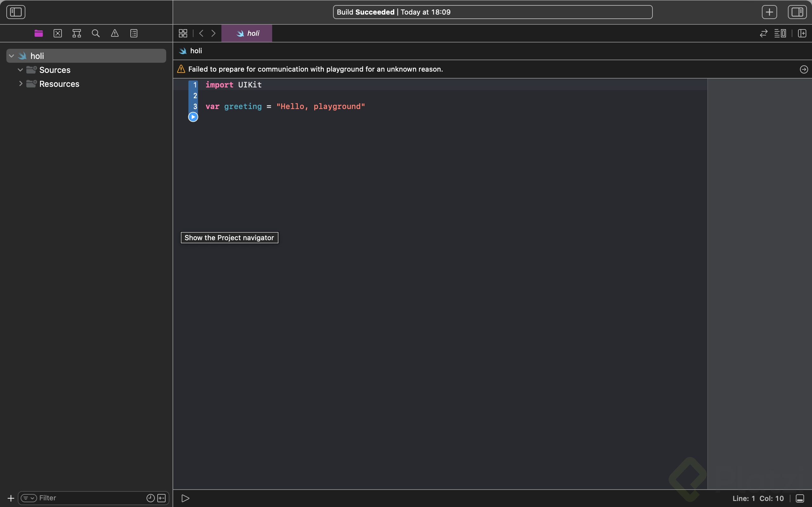Expand the Resources folder

pyautogui.click(x=21, y=83)
